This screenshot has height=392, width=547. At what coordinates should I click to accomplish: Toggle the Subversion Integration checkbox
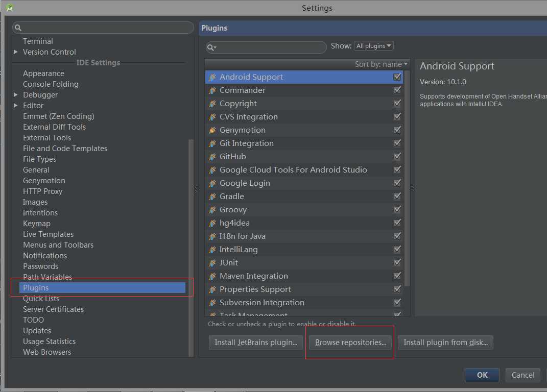click(x=397, y=302)
